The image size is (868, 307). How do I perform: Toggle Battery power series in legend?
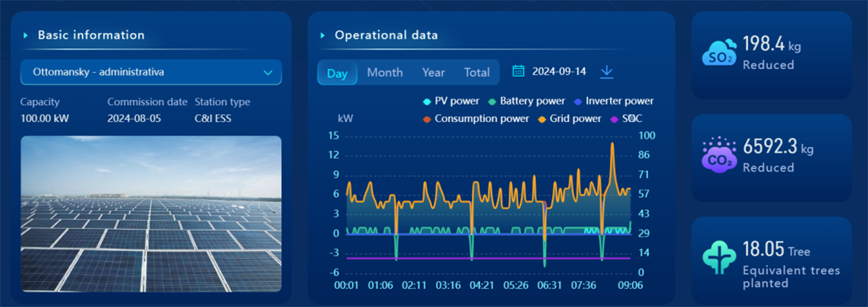point(526,101)
